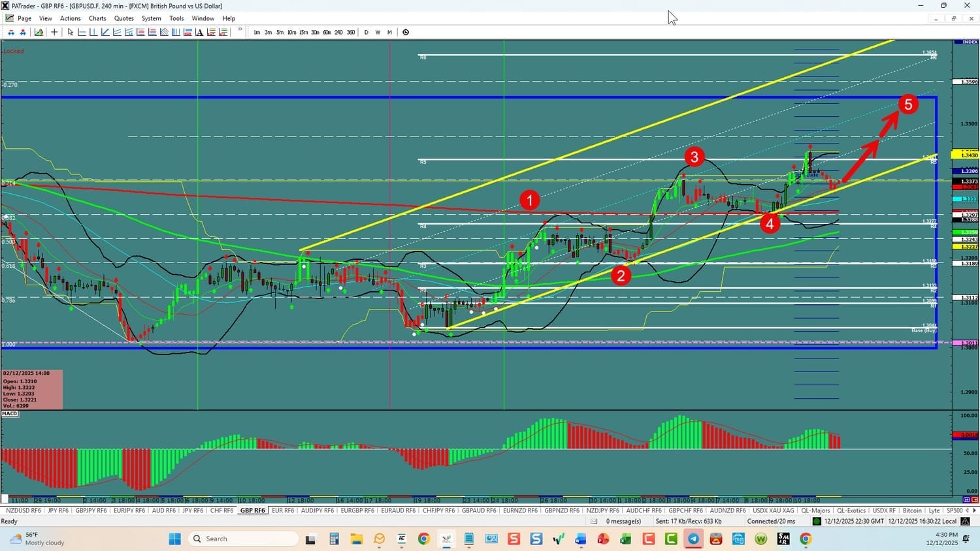This screenshot has height=551, width=980.
Task: Open the Charts menu
Action: (x=97, y=18)
